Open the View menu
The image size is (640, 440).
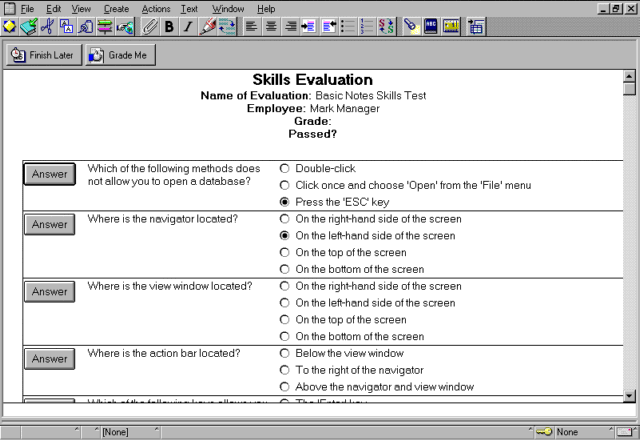pos(81,9)
